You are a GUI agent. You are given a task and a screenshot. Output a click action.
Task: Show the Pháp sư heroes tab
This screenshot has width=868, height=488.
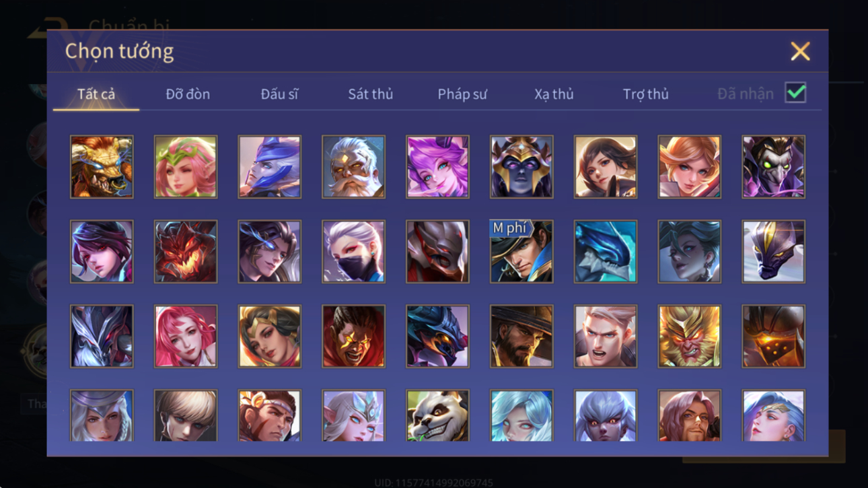pyautogui.click(x=462, y=94)
